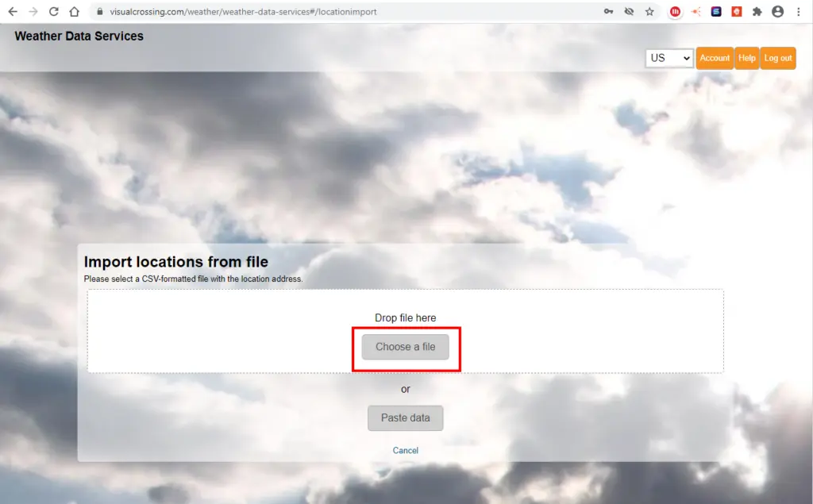This screenshot has width=813, height=504.
Task: Click the dark blue S extension icon
Action: pos(716,12)
